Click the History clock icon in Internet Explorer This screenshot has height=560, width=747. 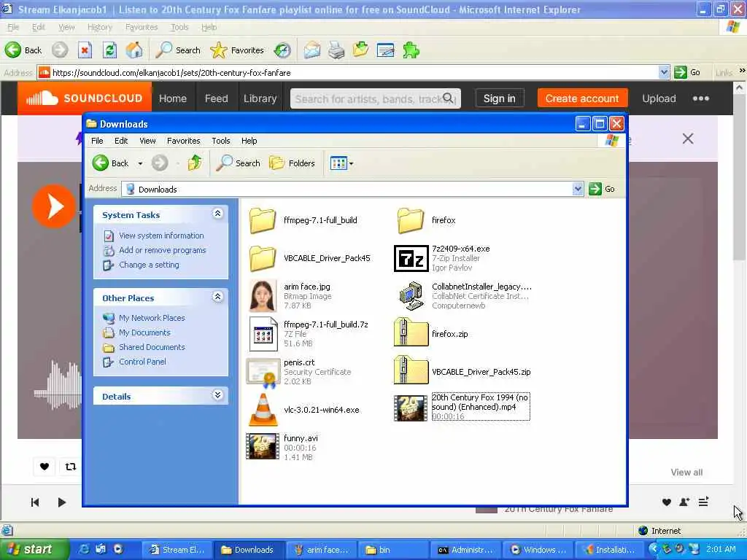282,50
